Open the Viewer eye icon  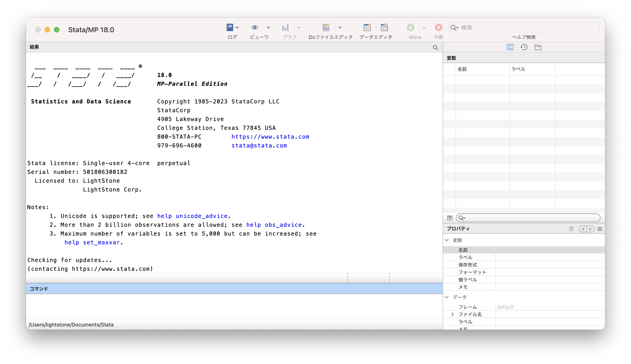[x=254, y=27]
